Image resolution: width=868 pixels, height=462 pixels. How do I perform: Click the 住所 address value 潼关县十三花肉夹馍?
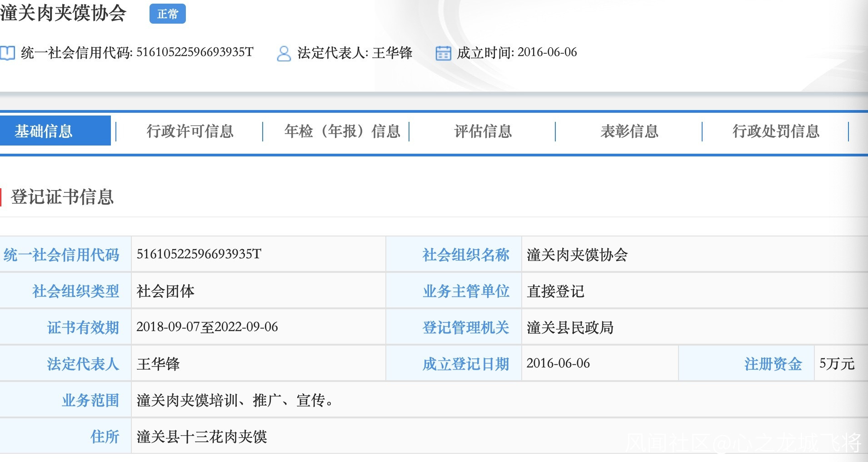pyautogui.click(x=202, y=437)
